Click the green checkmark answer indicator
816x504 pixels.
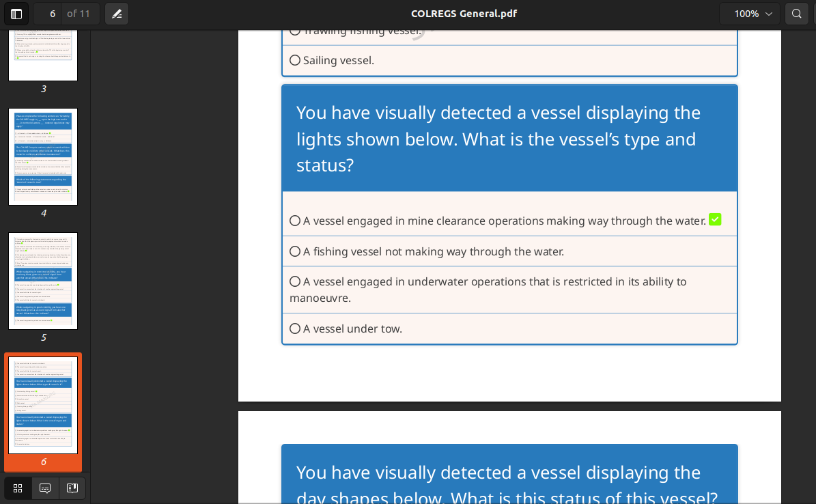tap(715, 220)
